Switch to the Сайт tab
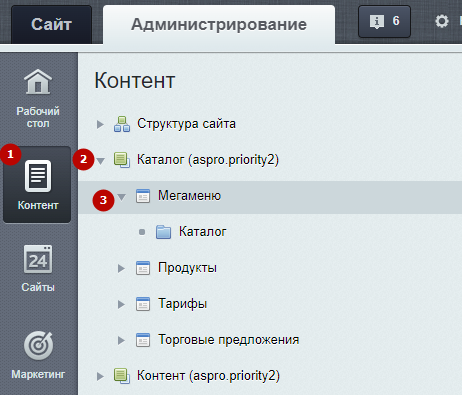This screenshot has height=395, width=462. [x=51, y=24]
